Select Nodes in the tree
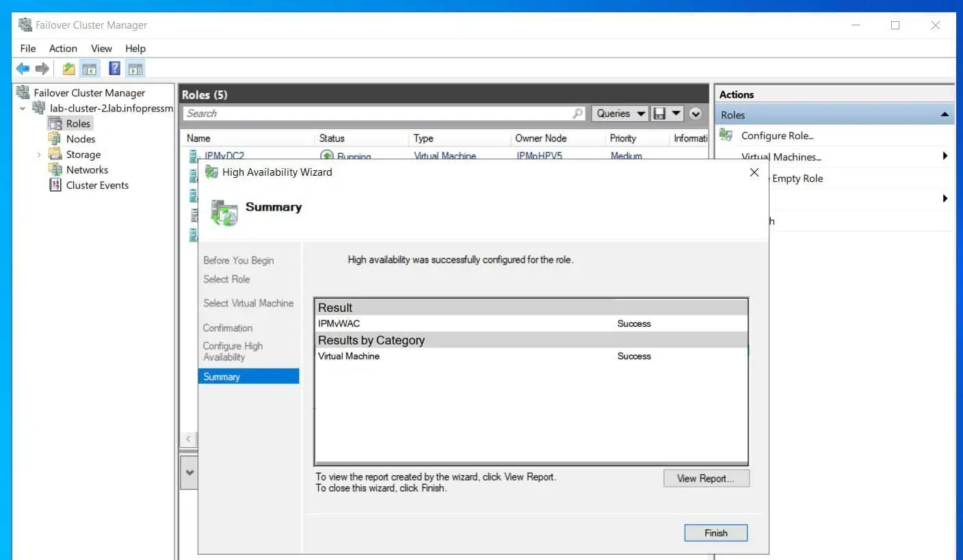 (x=81, y=139)
